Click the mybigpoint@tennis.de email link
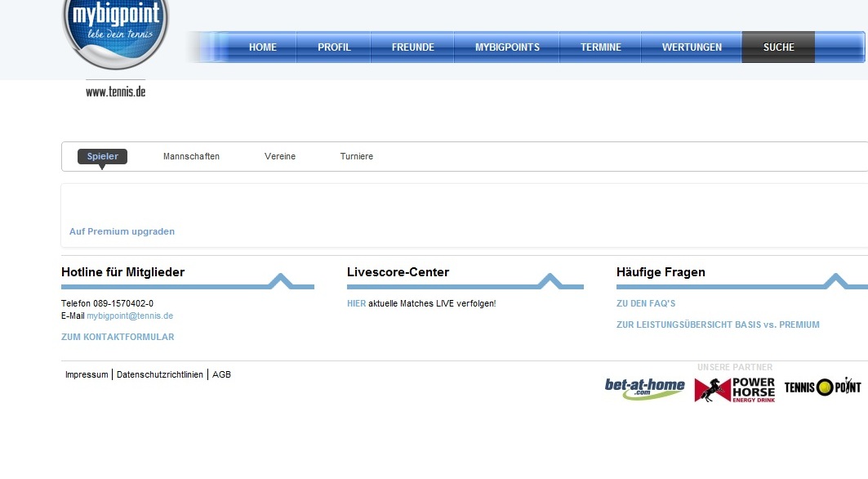This screenshot has height=479, width=868. coord(130,316)
